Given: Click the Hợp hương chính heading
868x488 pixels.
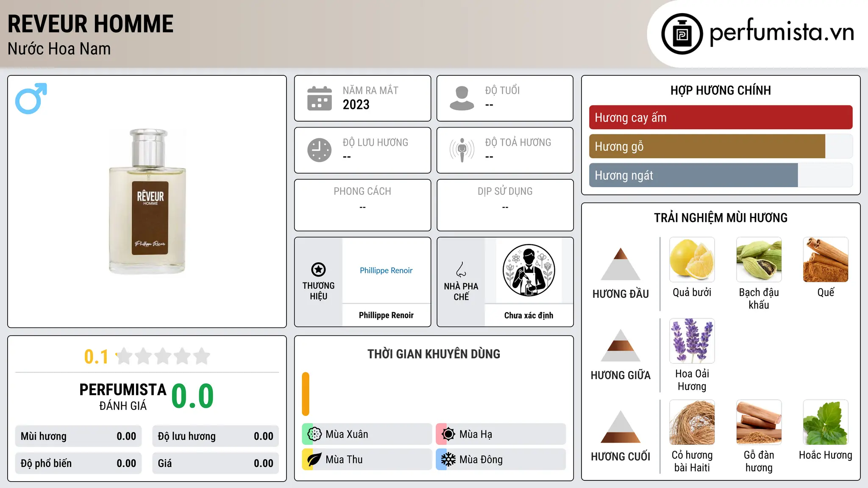Looking at the screenshot, I should pos(721,90).
